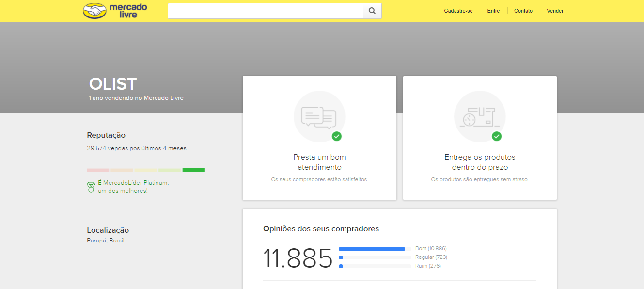This screenshot has width=644, height=289.
Task: Click the bright green reputation level segment
Action: coord(194,170)
